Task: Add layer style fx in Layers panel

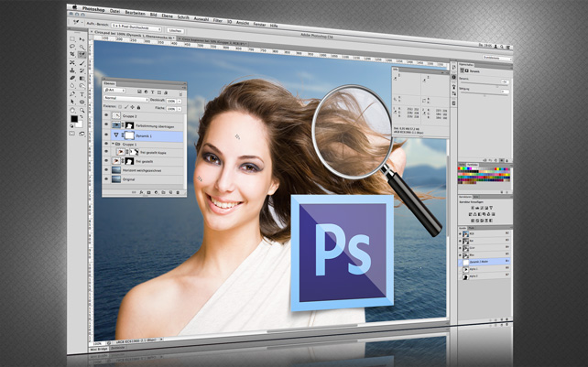Action: [141, 192]
